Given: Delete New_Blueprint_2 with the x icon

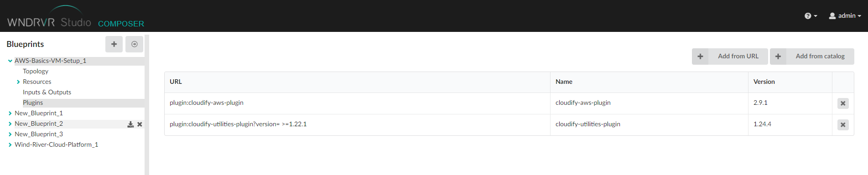Looking at the screenshot, I should pyautogui.click(x=140, y=124).
